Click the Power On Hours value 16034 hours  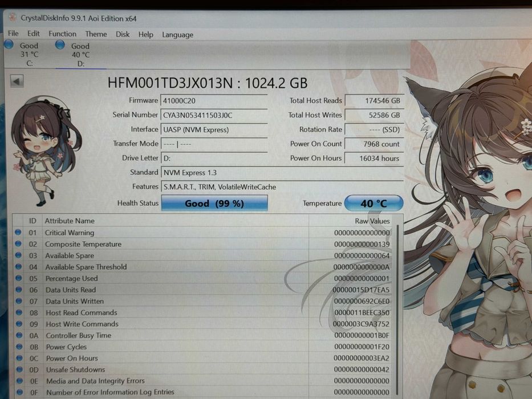[374, 158]
